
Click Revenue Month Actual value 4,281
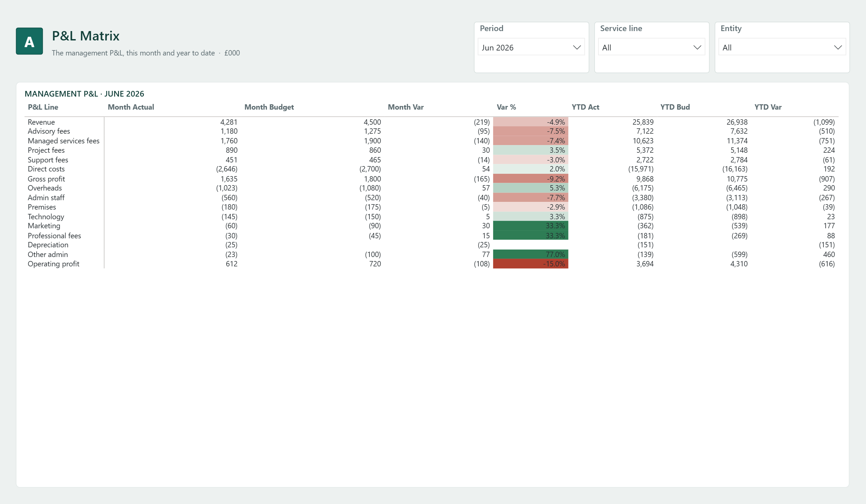coord(228,122)
